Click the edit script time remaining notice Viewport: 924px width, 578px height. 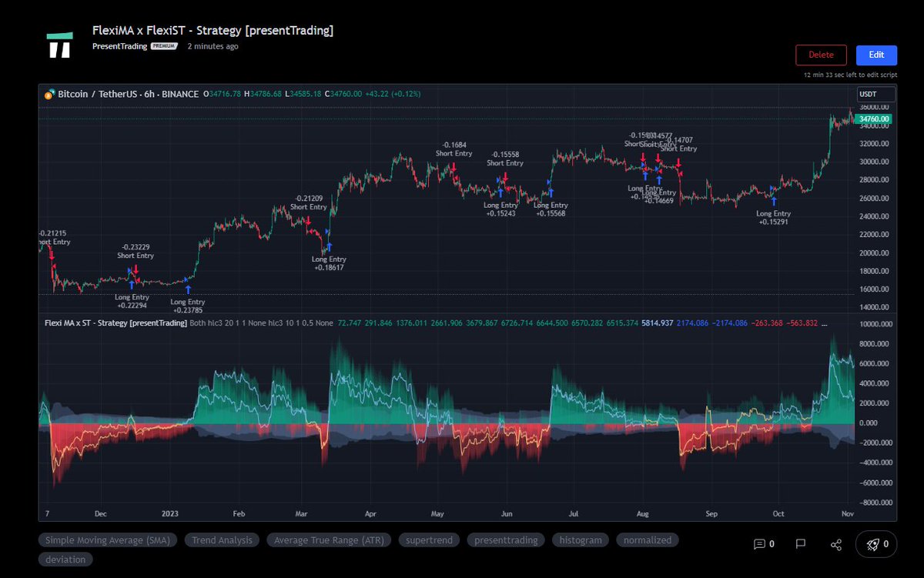(x=850, y=75)
